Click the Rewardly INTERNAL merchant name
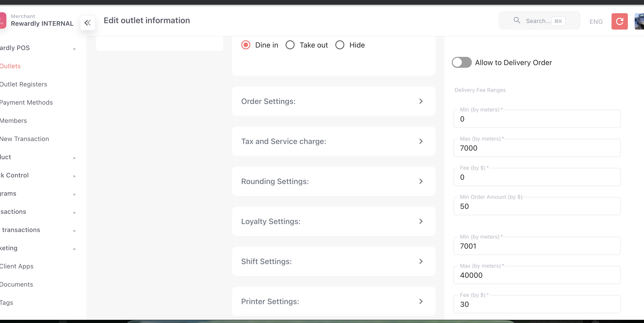644x323 pixels. point(42,23)
